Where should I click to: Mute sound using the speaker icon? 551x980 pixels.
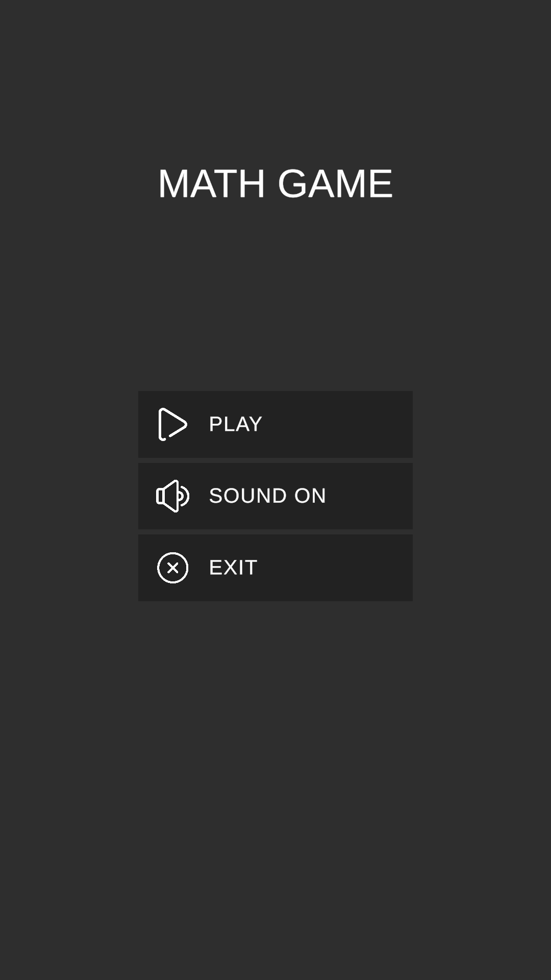coord(172,496)
